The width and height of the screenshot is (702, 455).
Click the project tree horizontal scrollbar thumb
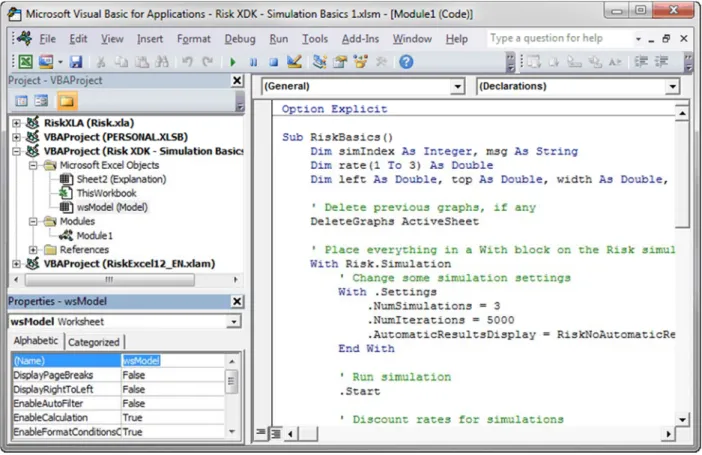pos(110,280)
